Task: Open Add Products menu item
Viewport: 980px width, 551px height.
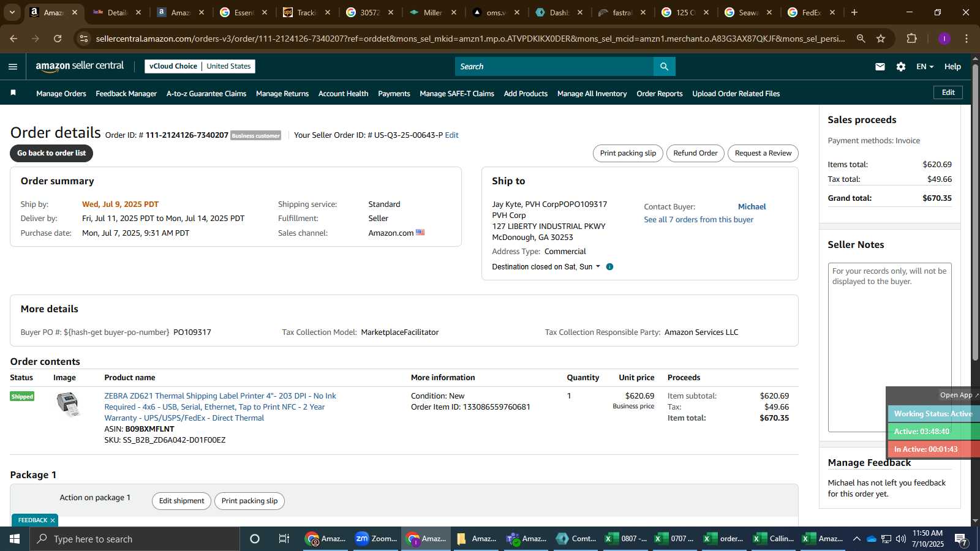Action: tap(526, 94)
